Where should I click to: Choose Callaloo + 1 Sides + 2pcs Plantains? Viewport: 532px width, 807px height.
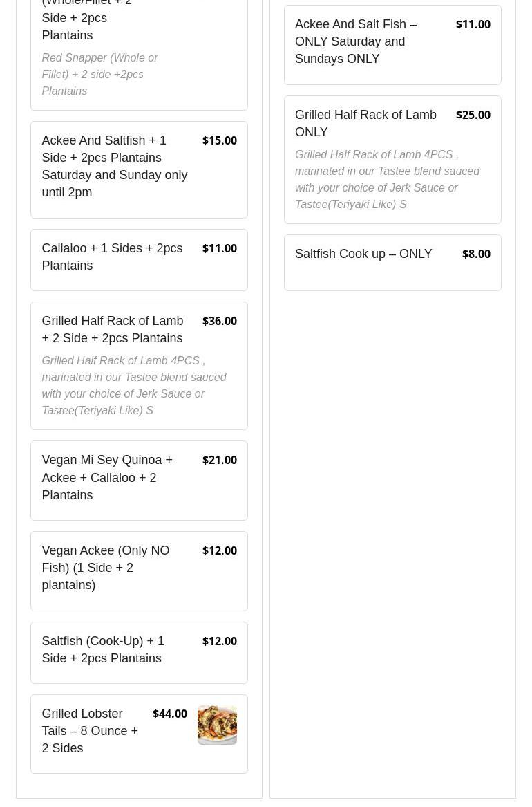pos(139,260)
